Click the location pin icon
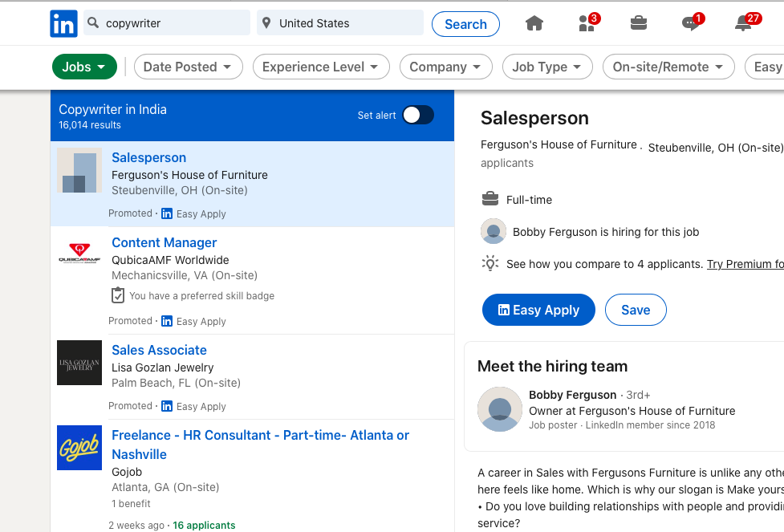The width and height of the screenshot is (784, 532). coord(266,23)
